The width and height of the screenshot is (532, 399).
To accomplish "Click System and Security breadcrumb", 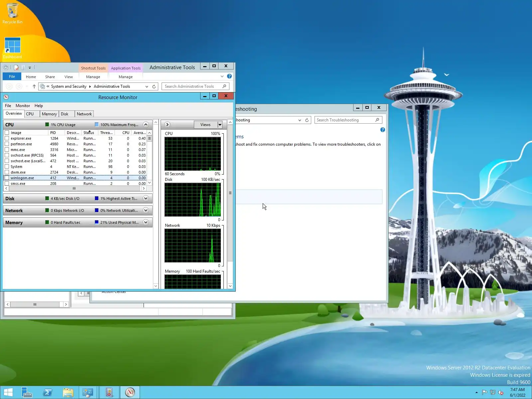I will (68, 86).
